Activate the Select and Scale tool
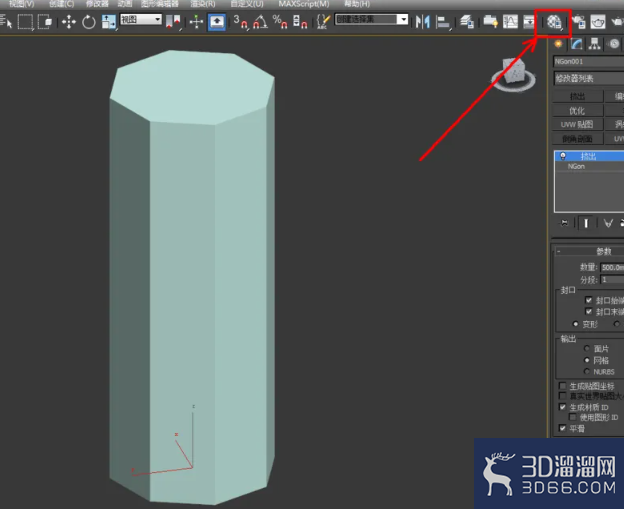The image size is (624, 509). pyautogui.click(x=108, y=21)
